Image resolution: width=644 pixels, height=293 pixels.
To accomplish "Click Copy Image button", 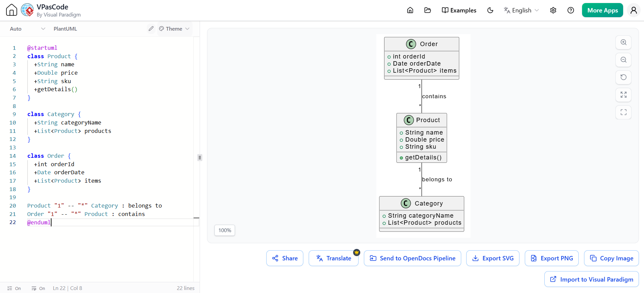I will (611, 258).
